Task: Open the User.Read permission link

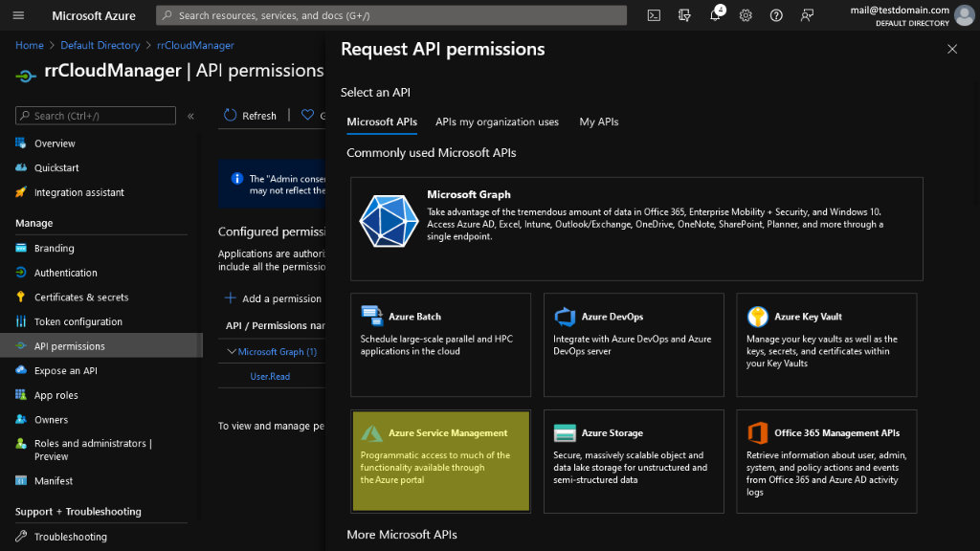Action: point(270,376)
